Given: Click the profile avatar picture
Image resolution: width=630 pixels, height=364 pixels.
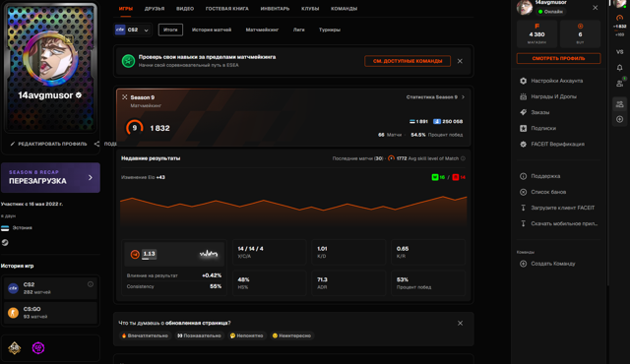Looking at the screenshot, I should pos(50,59).
